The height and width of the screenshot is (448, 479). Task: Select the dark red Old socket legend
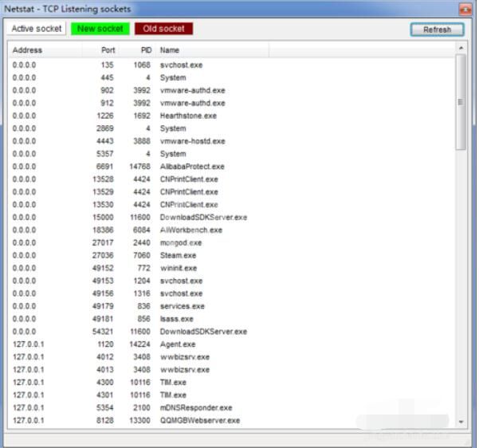click(x=163, y=29)
